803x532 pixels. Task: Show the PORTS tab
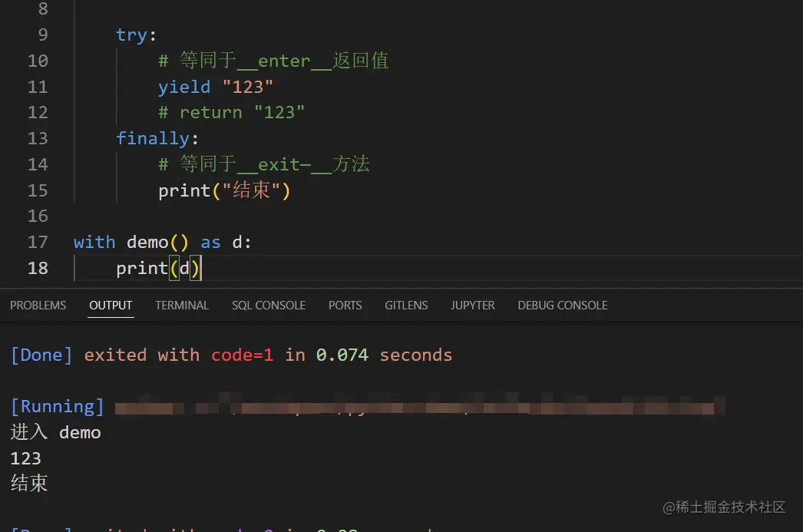click(345, 306)
